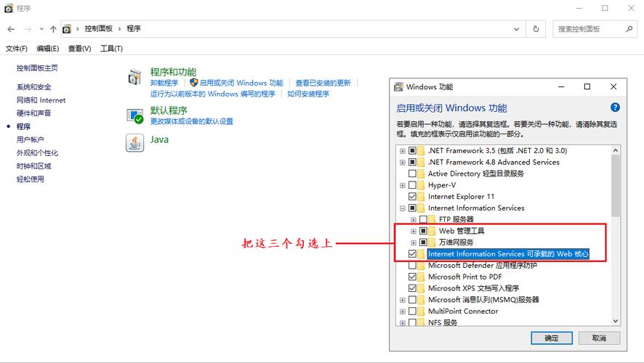Click the Forward navigation arrow
644x363 pixels.
(28, 29)
